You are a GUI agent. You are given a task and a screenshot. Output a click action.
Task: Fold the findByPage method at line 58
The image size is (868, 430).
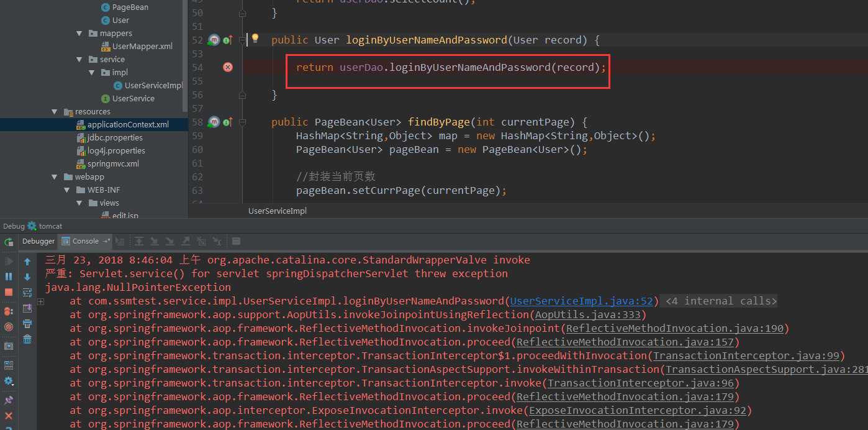point(243,122)
